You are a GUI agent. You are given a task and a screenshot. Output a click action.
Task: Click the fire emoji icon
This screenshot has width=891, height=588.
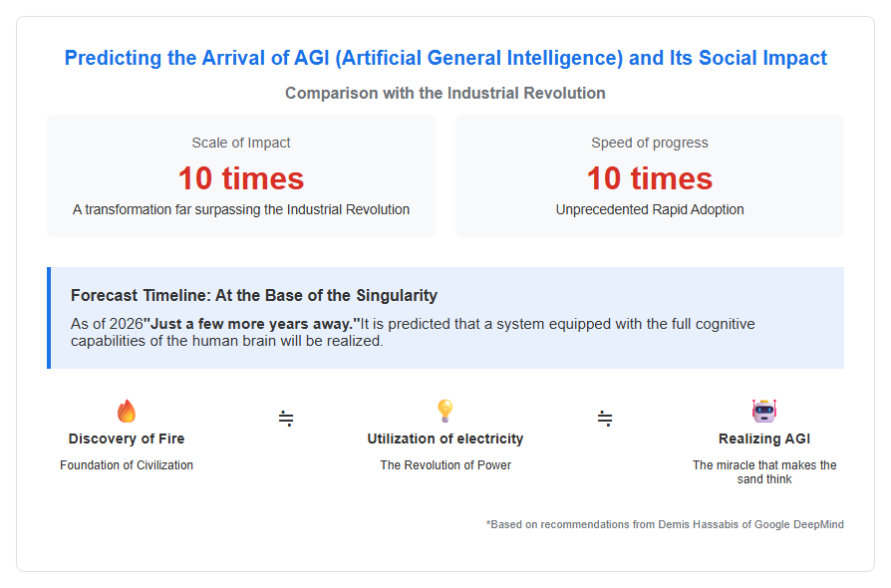[x=127, y=411]
